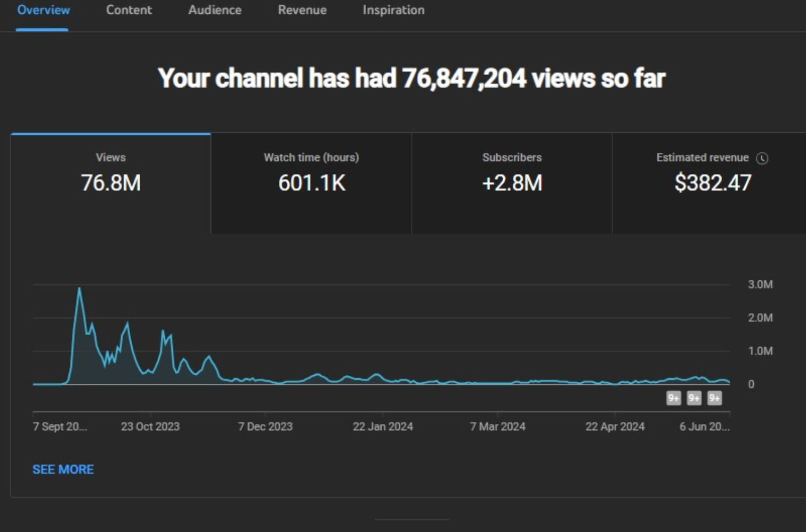Select the Revenue tab
806x532 pixels.
point(302,10)
